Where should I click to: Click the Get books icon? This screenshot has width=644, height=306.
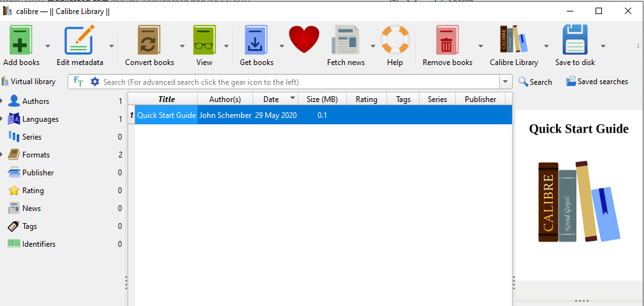[256, 40]
